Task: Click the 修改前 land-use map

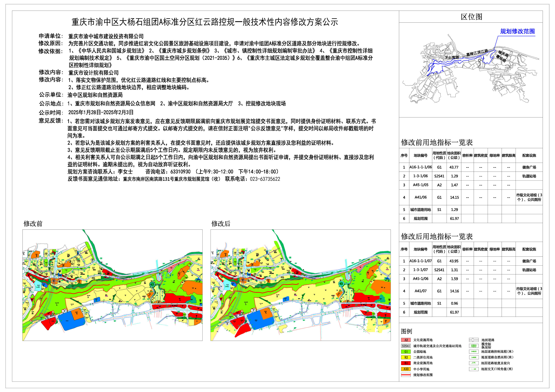Action: point(112,285)
